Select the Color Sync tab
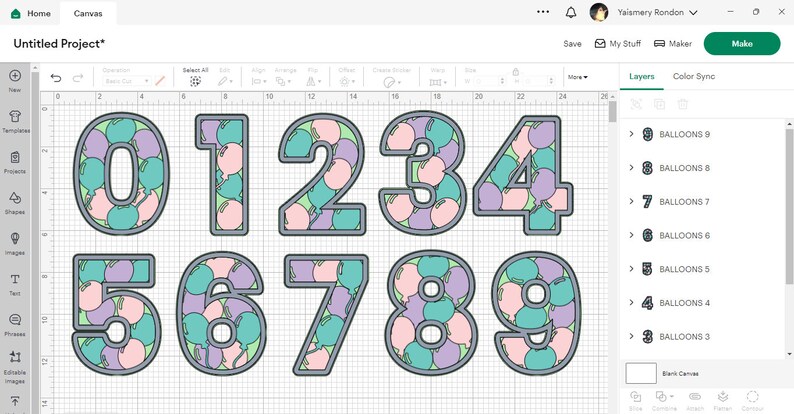 click(694, 76)
